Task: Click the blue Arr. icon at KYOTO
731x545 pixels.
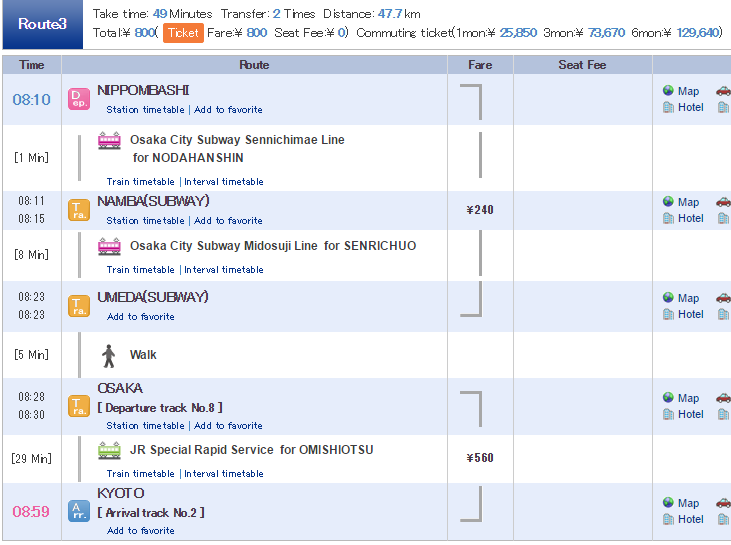Action: (79, 511)
